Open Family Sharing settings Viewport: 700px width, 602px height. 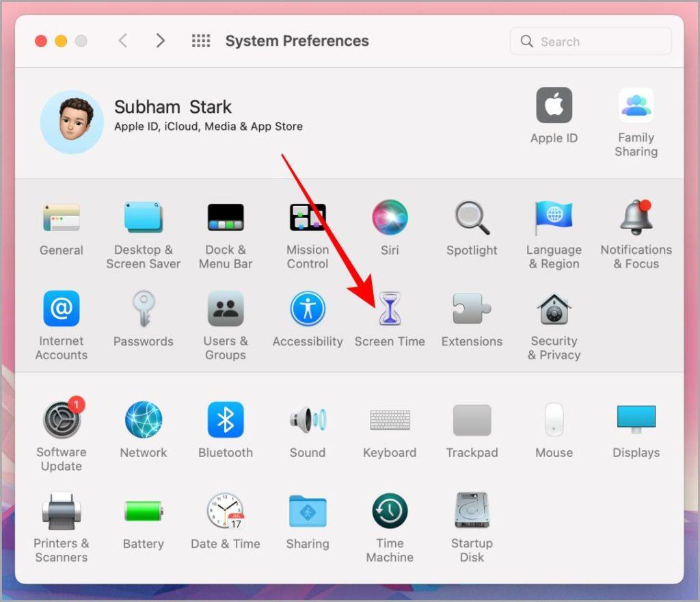636,105
